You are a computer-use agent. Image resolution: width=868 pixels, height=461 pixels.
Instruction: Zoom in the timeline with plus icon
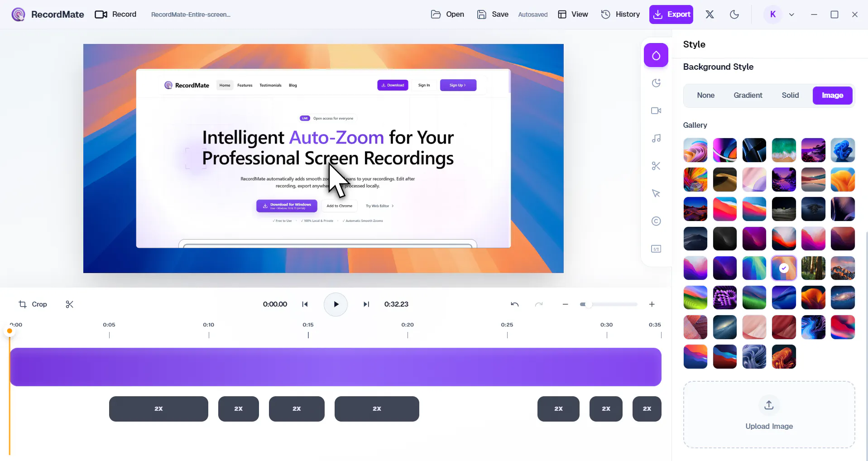[x=652, y=304]
